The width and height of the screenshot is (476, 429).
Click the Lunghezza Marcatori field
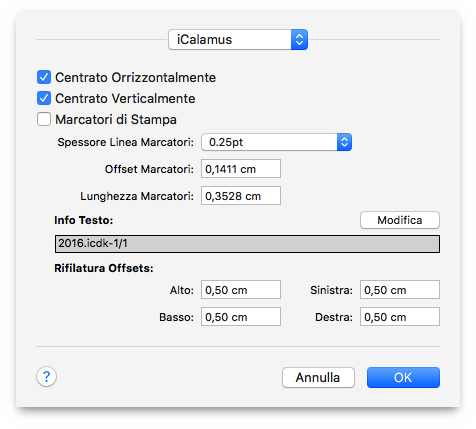point(241,196)
